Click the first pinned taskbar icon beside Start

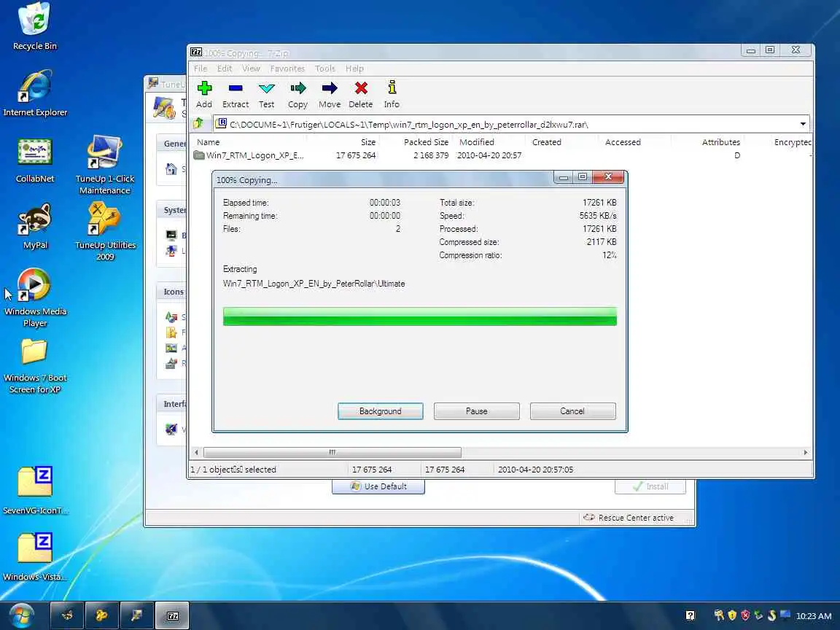pyautogui.click(x=67, y=615)
